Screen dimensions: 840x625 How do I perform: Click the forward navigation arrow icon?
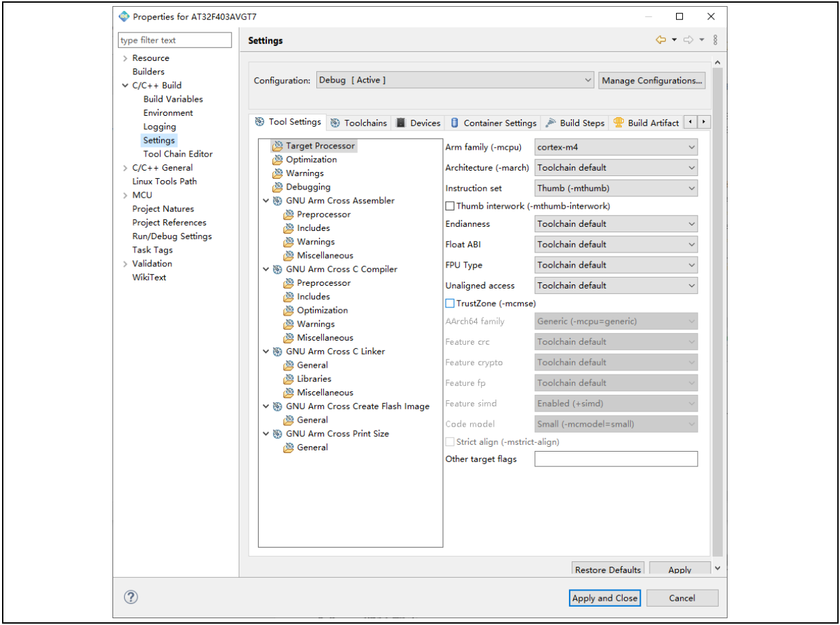coord(688,40)
